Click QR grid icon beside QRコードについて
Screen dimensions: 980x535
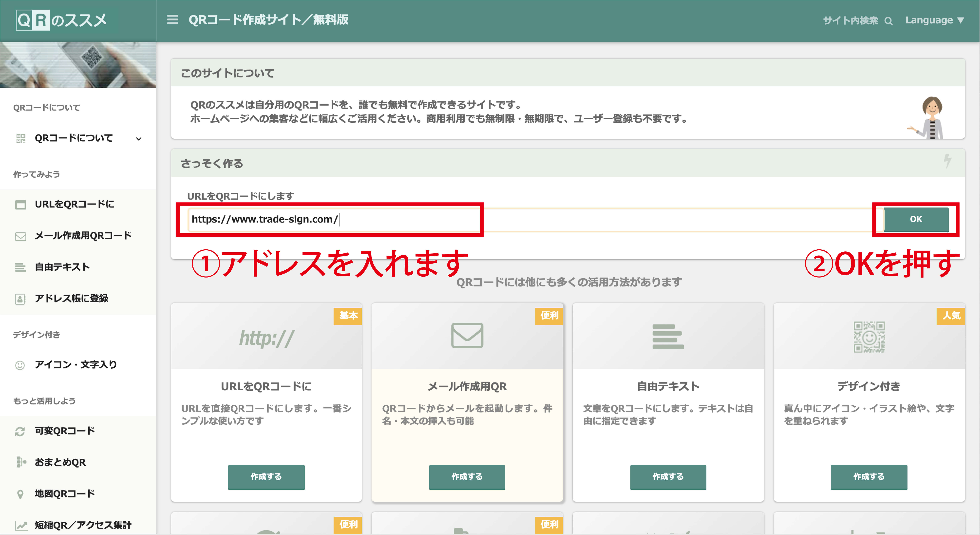coord(21,138)
